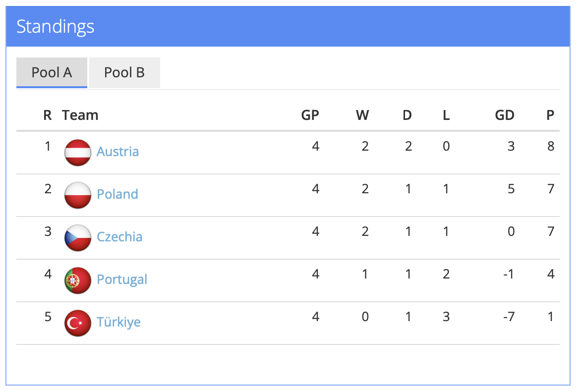Screen dimensions: 580x392
Task: Click the W wins column header
Action: (362, 115)
